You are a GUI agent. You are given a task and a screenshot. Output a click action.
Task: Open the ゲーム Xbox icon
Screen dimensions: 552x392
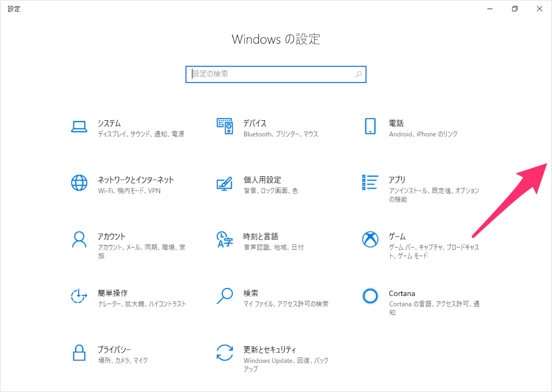click(x=370, y=239)
